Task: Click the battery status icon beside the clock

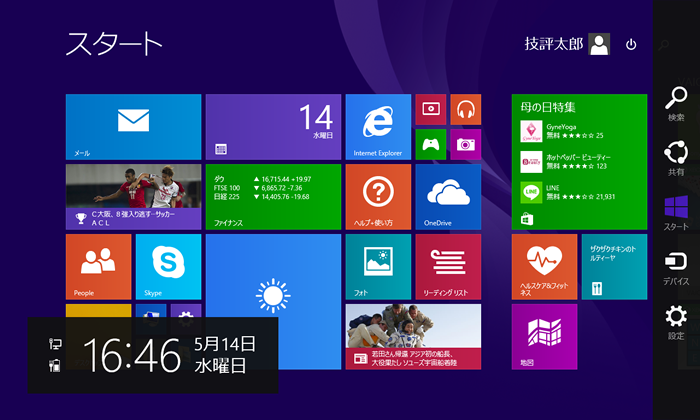Action: point(54,366)
